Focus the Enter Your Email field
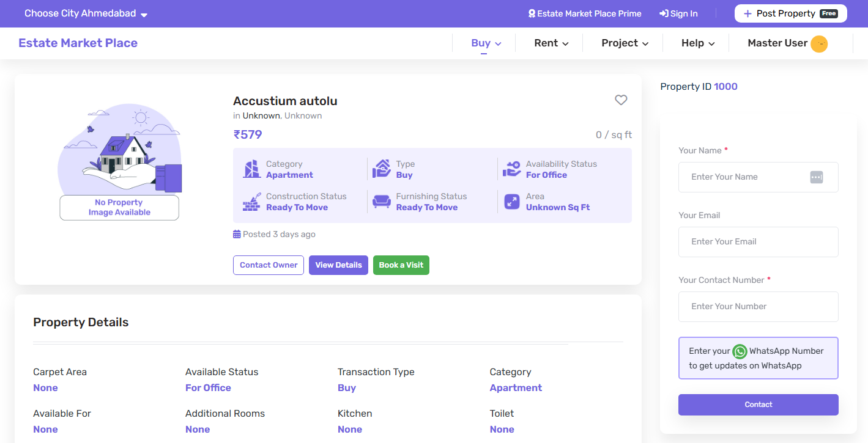Image resolution: width=868 pixels, height=443 pixels. 758,242
